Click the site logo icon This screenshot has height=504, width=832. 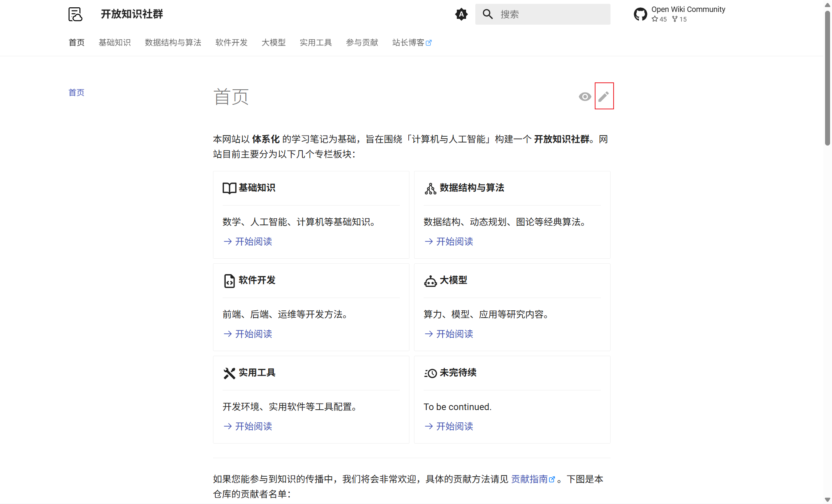point(75,14)
